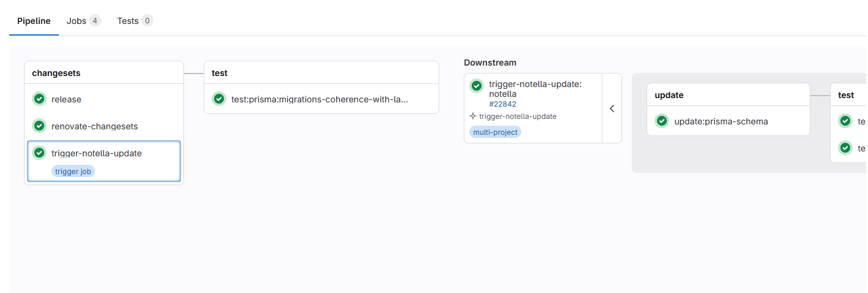Click the release job success status icon

point(39,99)
